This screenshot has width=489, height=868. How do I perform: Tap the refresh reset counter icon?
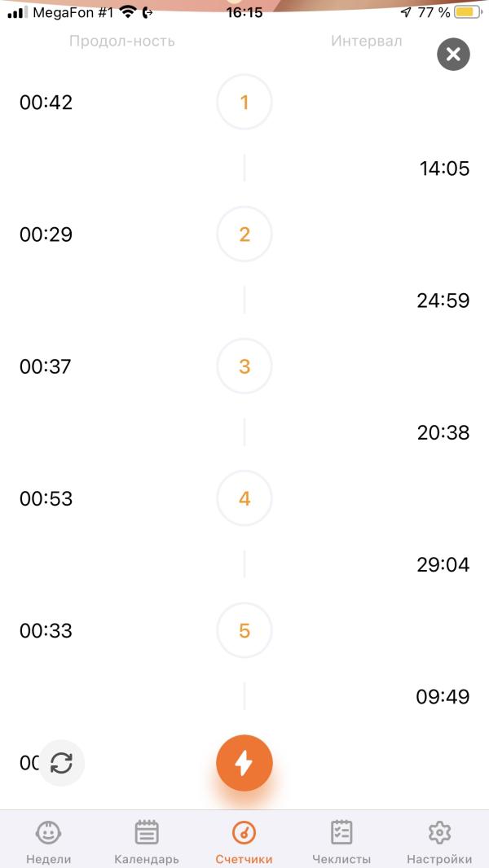coord(61,764)
